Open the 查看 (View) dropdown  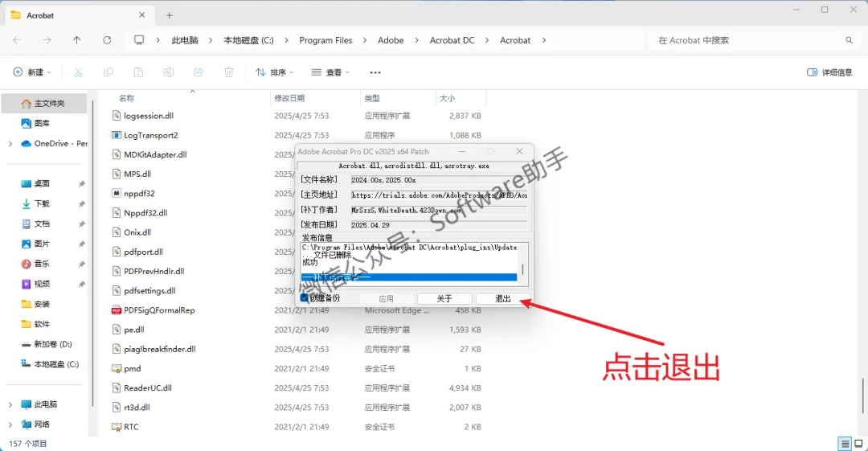330,72
